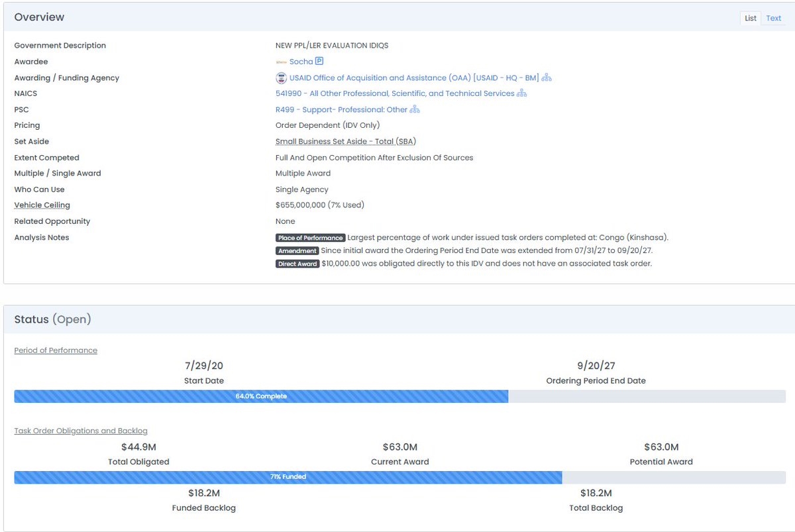Viewport: 795px width, 532px height.
Task: Click the $44.9M Total Obligated figure
Action: tap(138, 447)
